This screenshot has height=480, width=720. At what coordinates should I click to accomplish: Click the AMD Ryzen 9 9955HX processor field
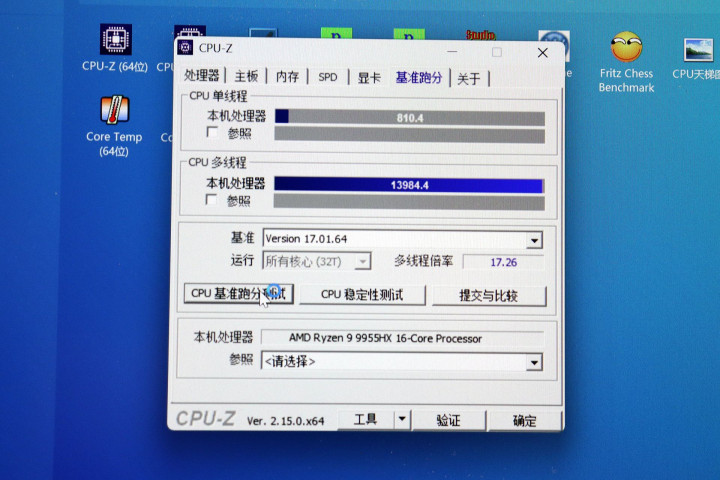pyautogui.click(x=403, y=338)
